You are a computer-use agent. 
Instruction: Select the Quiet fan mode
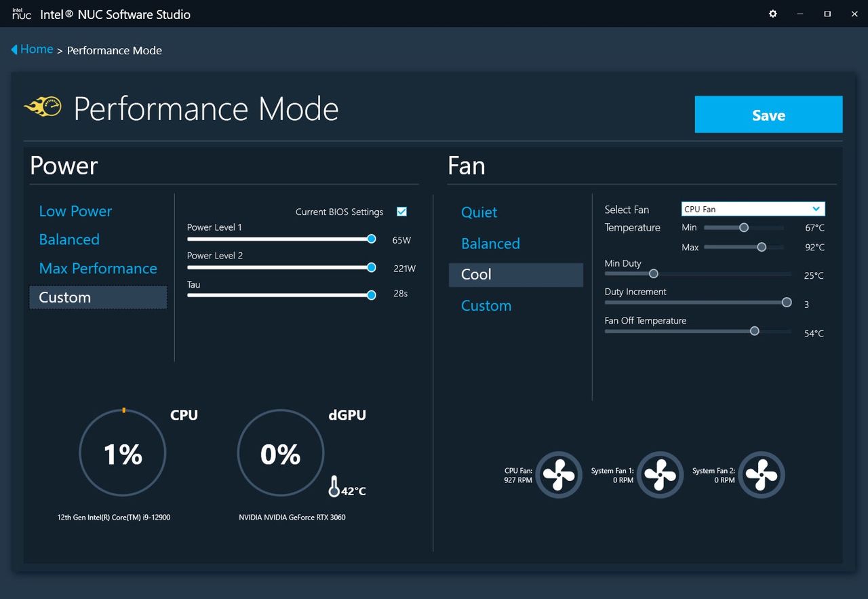pyautogui.click(x=479, y=212)
